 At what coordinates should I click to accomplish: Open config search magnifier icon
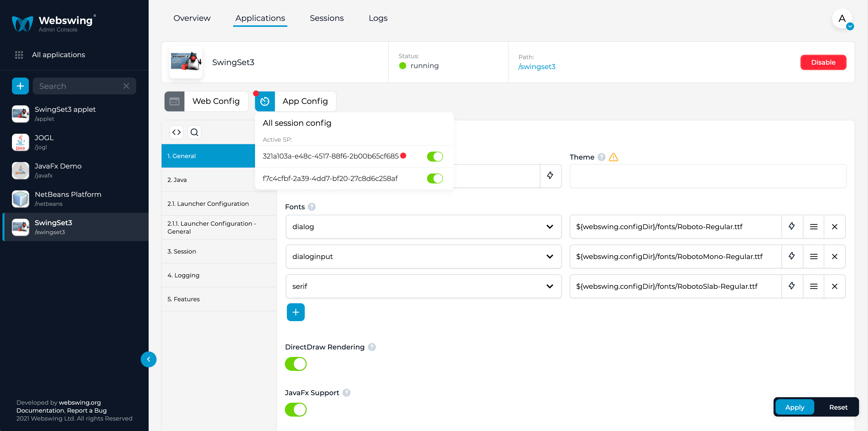(x=194, y=132)
